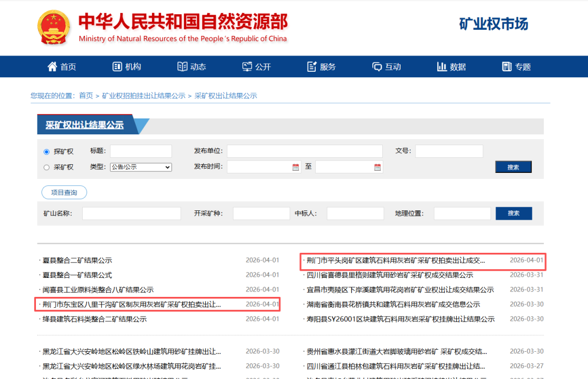Click the 公开 monitor icon
The height and width of the screenshot is (379, 588).
tap(247, 66)
